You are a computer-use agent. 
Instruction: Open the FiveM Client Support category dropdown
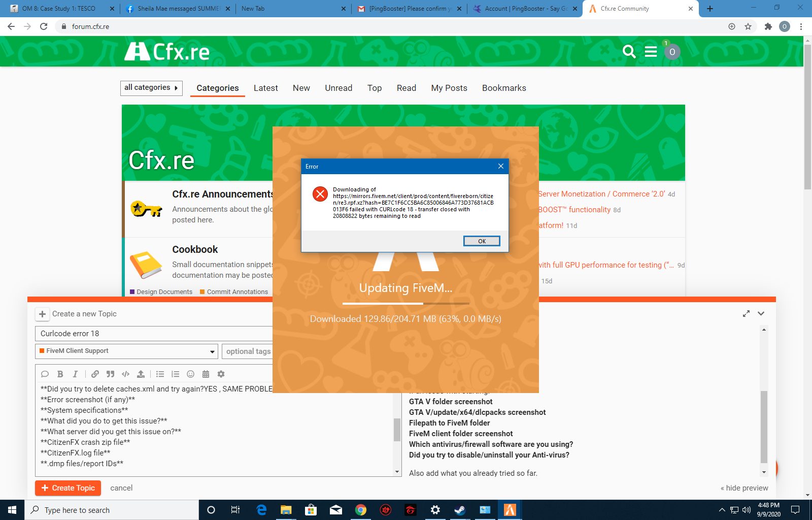tap(126, 351)
